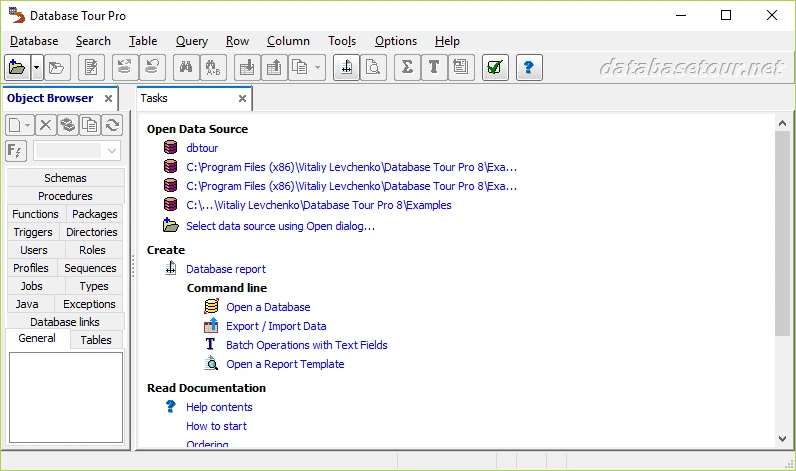
Task: Open the combo box next to the F button
Action: pyautogui.click(x=110, y=151)
